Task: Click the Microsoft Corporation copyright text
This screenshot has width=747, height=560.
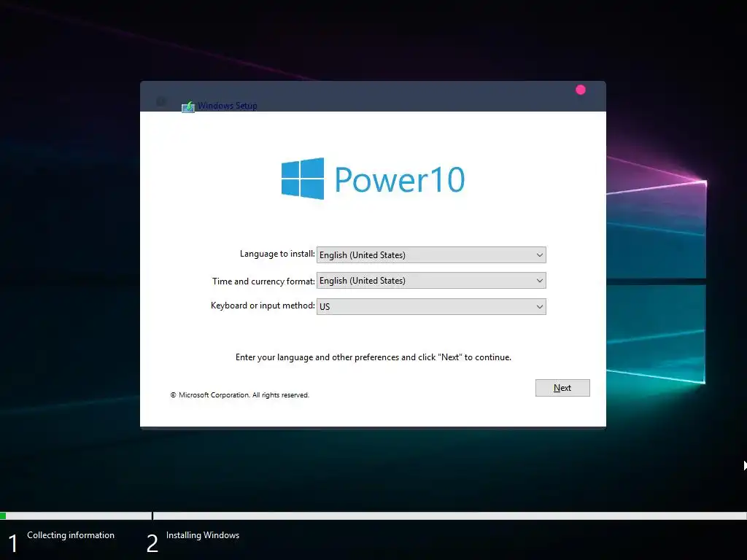Action: tap(239, 394)
